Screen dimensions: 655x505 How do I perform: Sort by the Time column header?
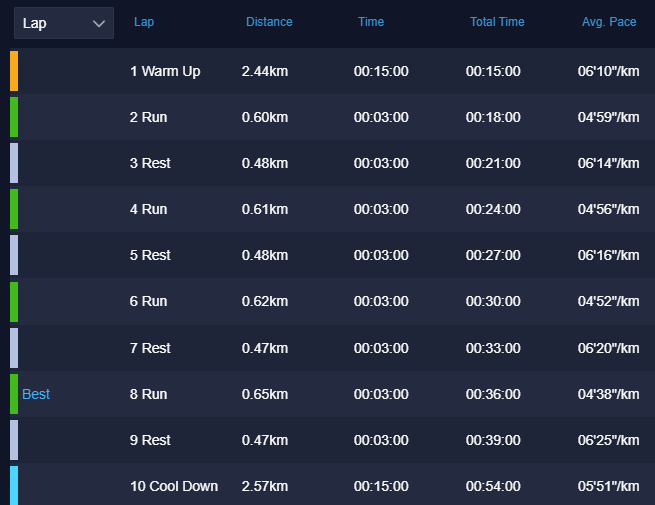coord(371,22)
